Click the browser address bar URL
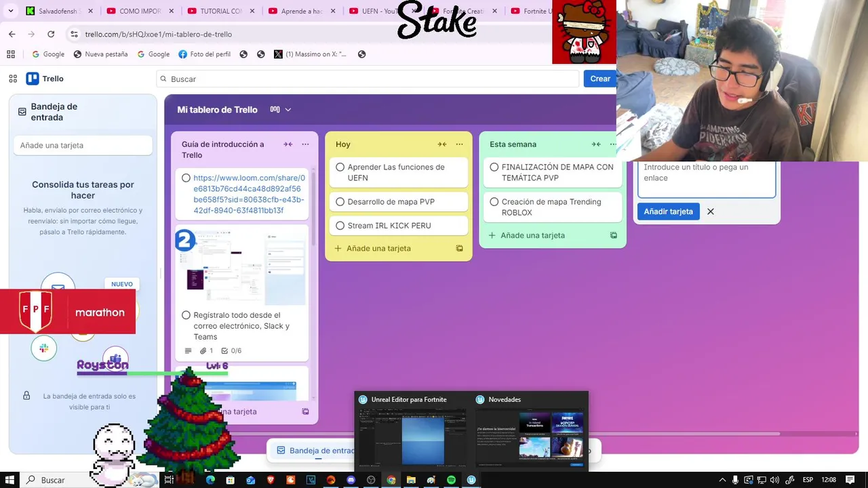This screenshot has width=868, height=488. (x=159, y=34)
